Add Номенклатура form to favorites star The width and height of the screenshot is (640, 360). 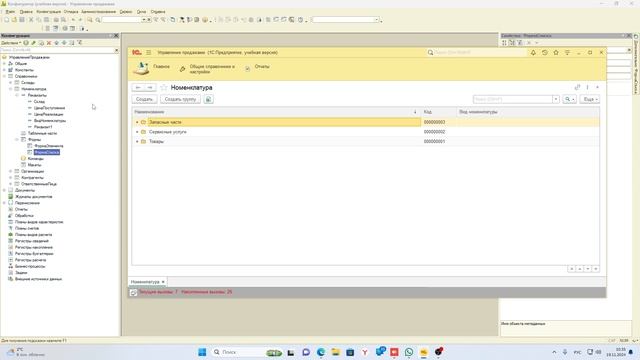pos(164,87)
